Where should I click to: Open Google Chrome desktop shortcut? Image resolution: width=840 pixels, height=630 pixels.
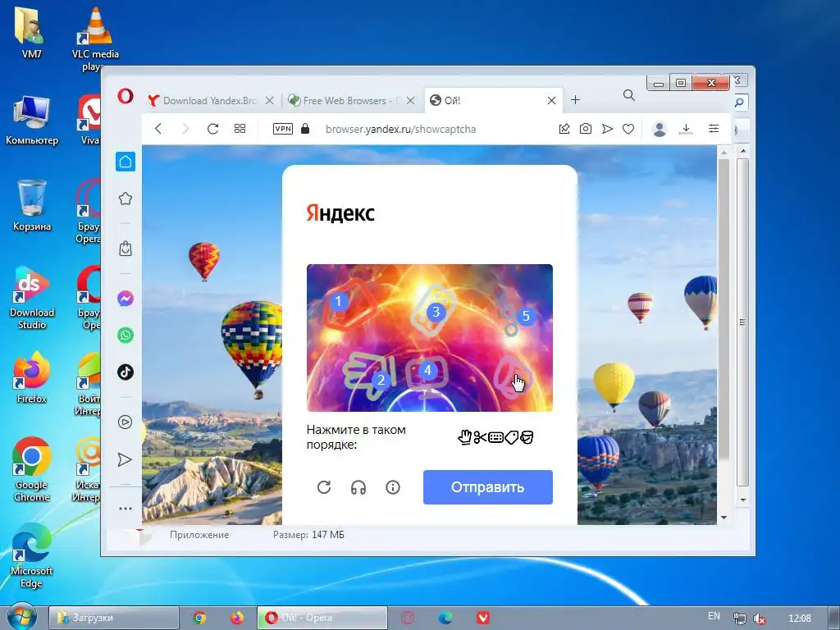coord(32,470)
